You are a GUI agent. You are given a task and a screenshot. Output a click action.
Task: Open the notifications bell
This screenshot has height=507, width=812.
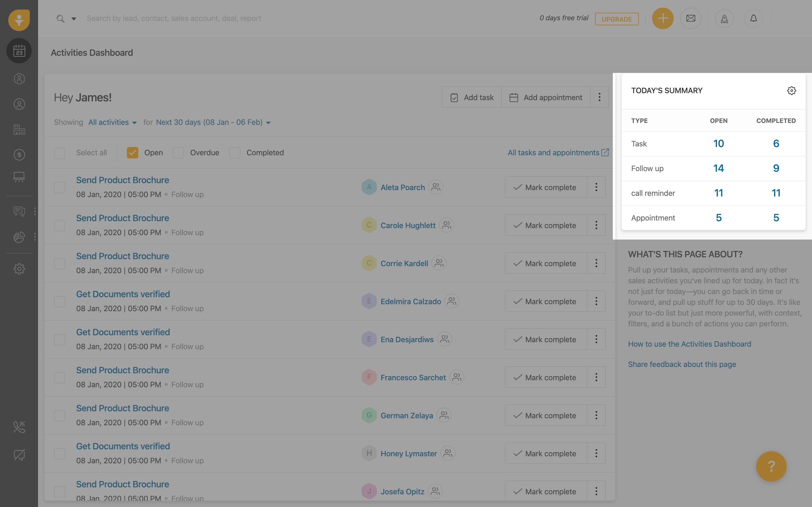pos(753,18)
